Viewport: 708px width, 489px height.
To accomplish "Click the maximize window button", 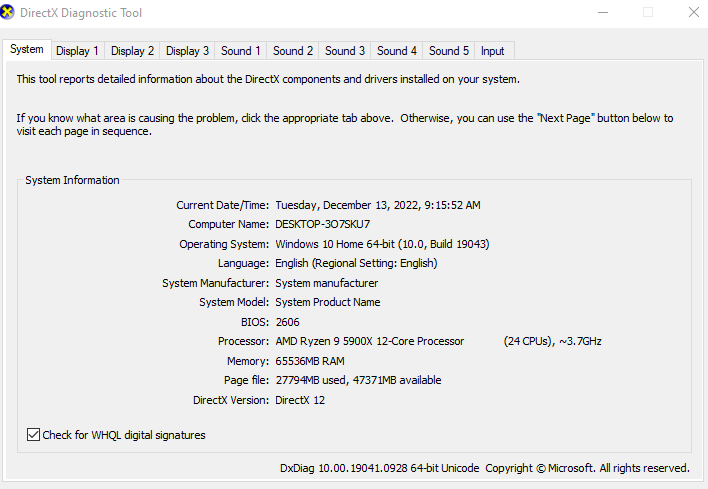I will click(648, 13).
